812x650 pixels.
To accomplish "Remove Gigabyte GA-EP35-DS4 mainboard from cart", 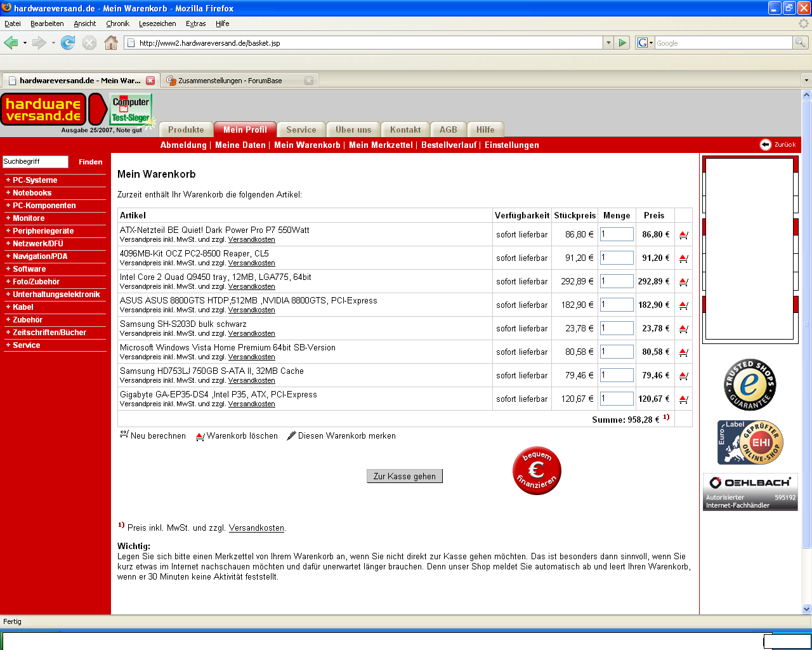I will [x=683, y=399].
